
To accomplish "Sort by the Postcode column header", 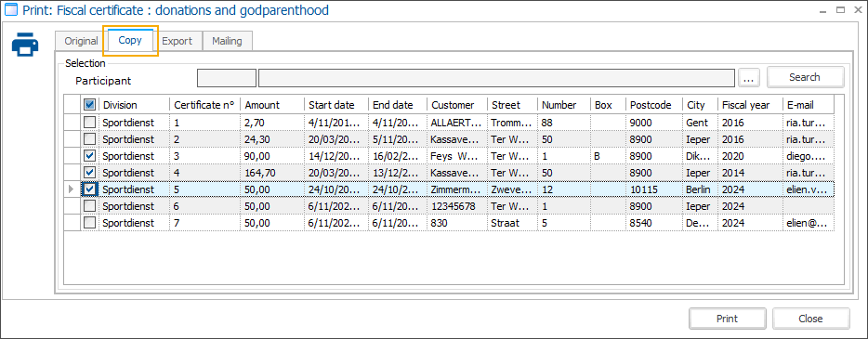I will tap(654, 105).
